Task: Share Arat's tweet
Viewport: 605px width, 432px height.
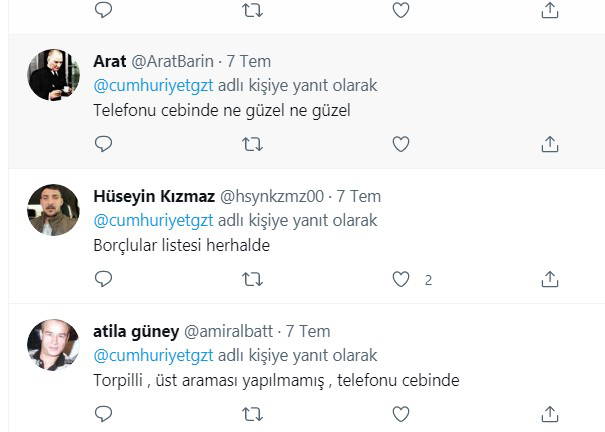Action: [549, 144]
